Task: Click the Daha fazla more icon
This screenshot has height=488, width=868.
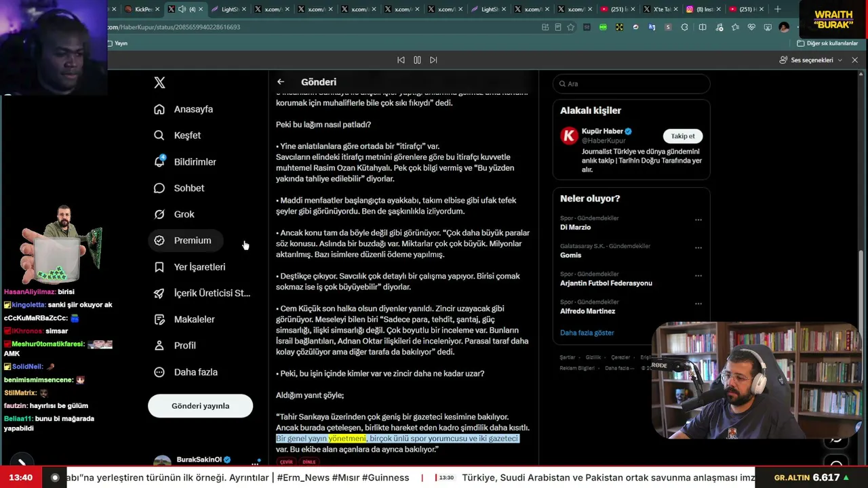Action: click(x=159, y=372)
